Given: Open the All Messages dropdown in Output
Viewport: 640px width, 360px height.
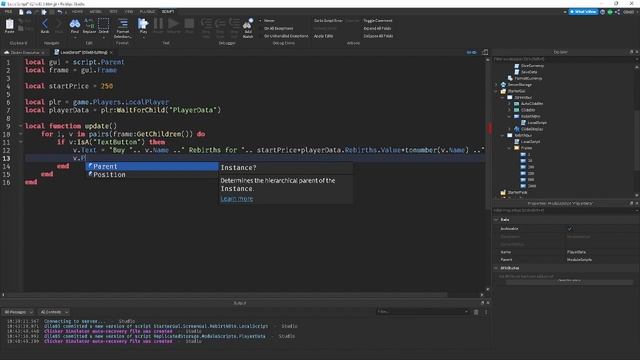Looking at the screenshot, I should (18, 312).
